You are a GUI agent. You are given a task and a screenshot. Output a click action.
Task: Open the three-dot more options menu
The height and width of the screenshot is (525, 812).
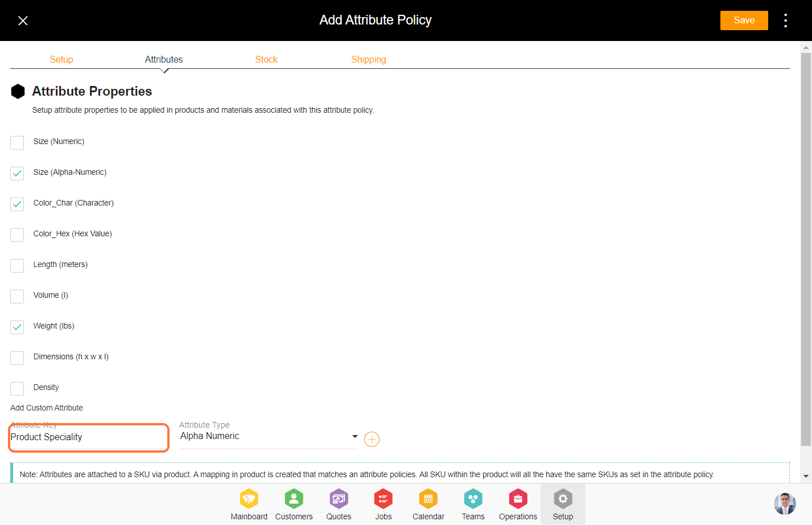coord(785,20)
